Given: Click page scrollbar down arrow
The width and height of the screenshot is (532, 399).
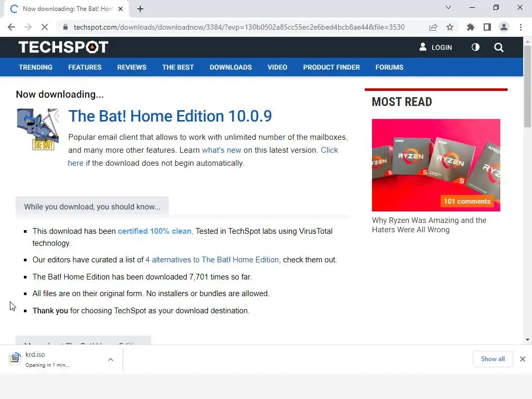Looking at the screenshot, I should [527, 340].
